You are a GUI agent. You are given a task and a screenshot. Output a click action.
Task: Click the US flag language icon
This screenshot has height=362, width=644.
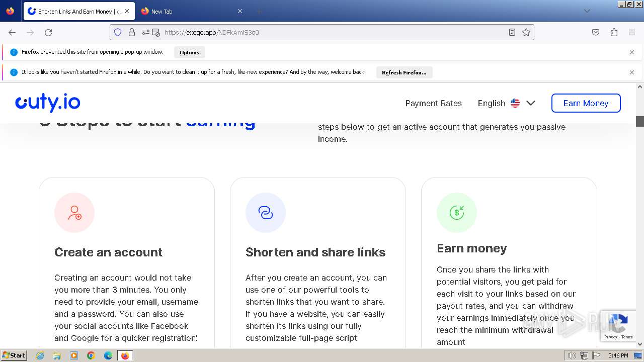[515, 103]
